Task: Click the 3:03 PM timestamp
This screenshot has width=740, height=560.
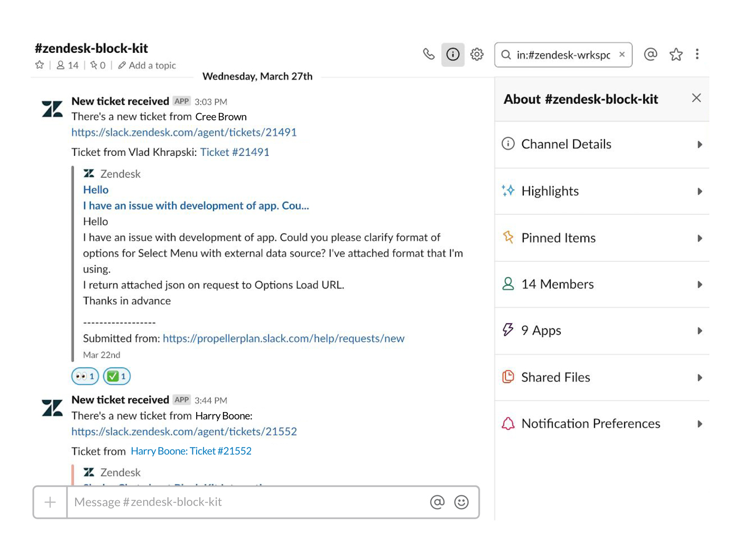Action: coord(211,102)
